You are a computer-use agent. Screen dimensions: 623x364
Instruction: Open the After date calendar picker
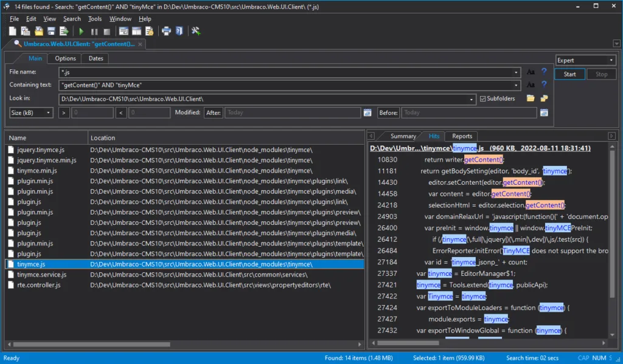(367, 112)
